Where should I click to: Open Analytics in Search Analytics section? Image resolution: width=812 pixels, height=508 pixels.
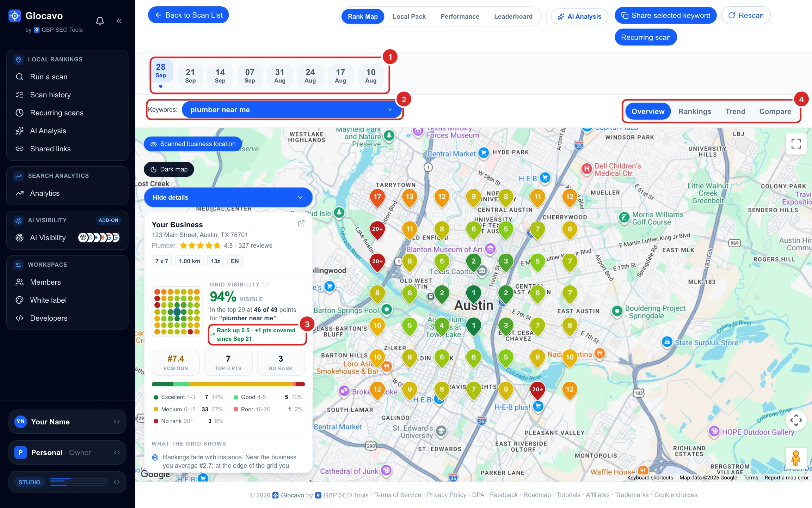tap(67, 193)
